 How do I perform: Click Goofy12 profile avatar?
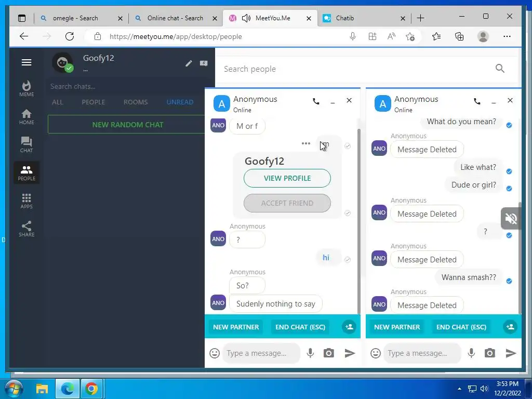coord(62,63)
